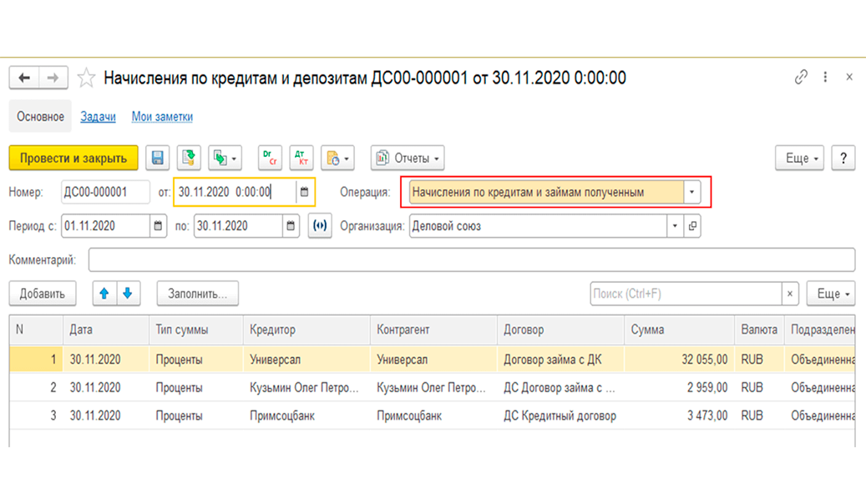
Task: Click the Контрагент column header
Action: pos(434,330)
